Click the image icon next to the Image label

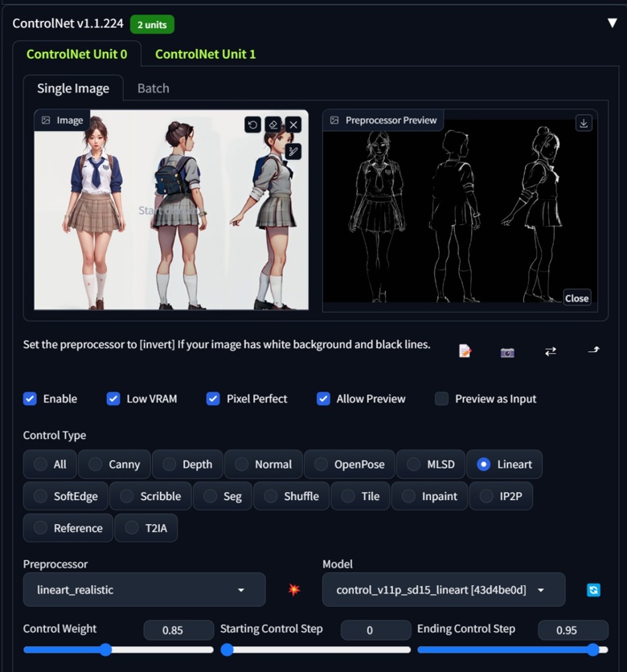point(46,121)
